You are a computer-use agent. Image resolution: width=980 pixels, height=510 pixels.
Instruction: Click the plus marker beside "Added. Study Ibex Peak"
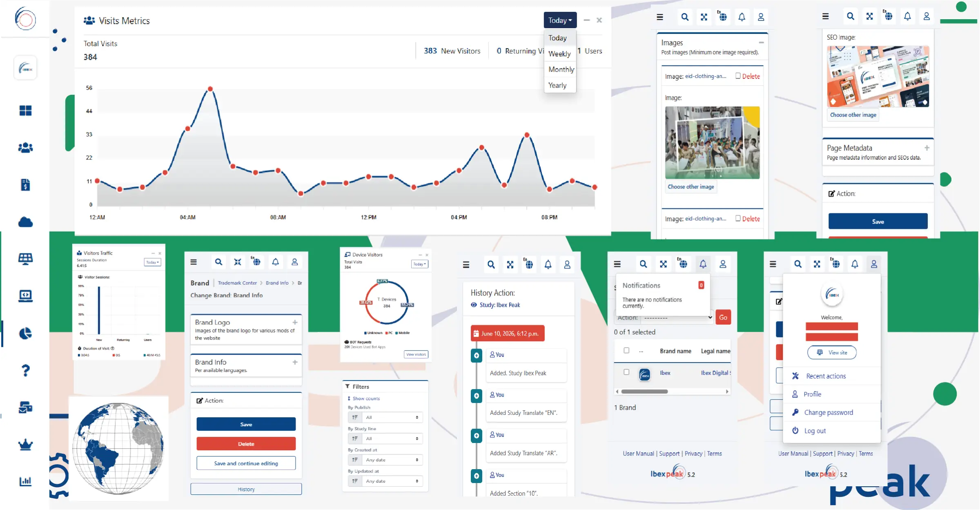click(x=476, y=356)
